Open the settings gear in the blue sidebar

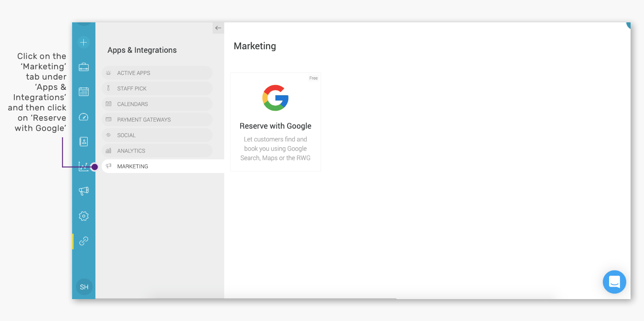(x=84, y=216)
